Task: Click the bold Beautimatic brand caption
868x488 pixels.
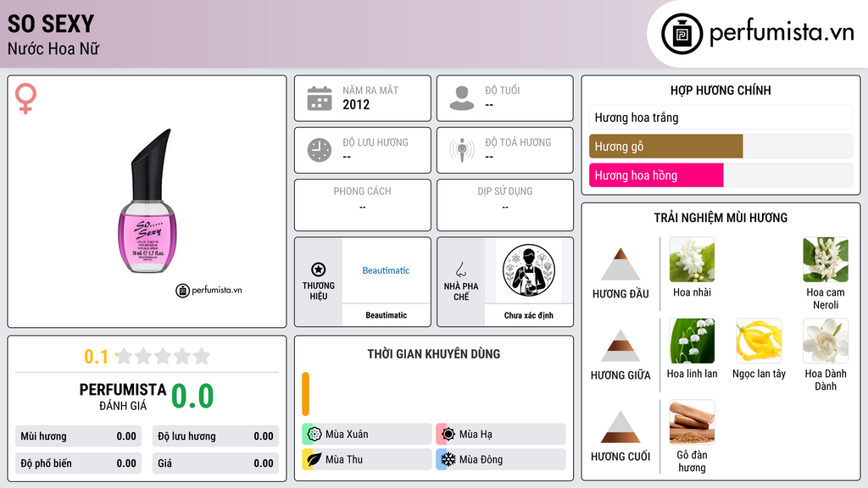Action: coord(386,315)
